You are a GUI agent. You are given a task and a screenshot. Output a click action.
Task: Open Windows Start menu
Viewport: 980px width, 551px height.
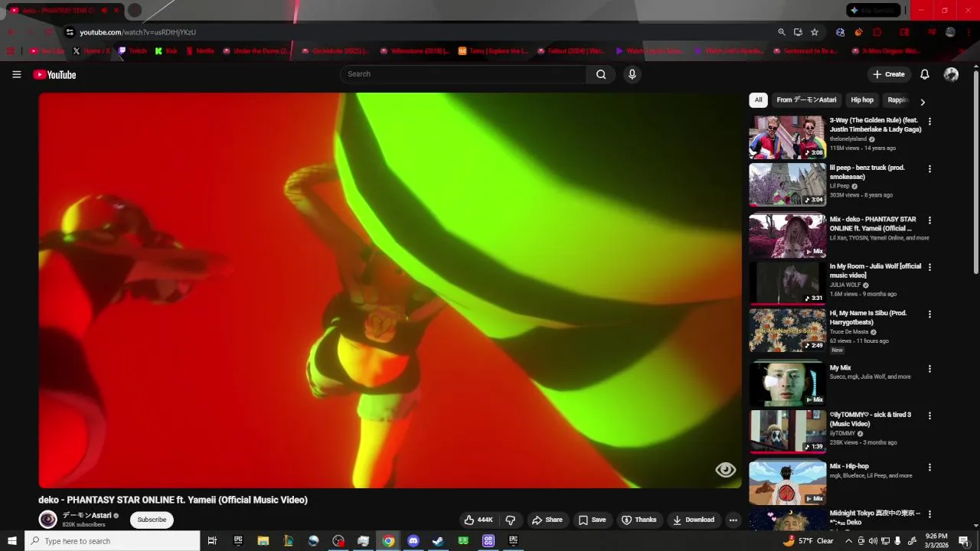click(x=11, y=541)
